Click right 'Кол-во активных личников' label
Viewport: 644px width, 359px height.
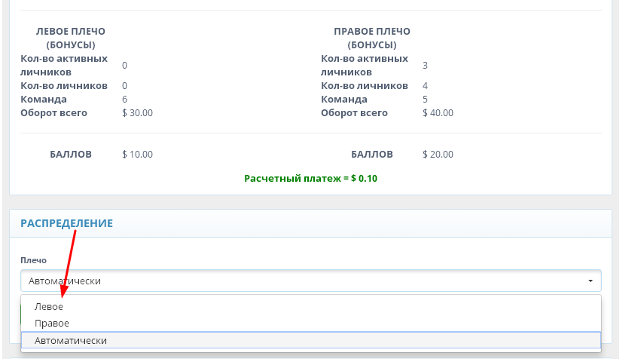[x=365, y=65]
